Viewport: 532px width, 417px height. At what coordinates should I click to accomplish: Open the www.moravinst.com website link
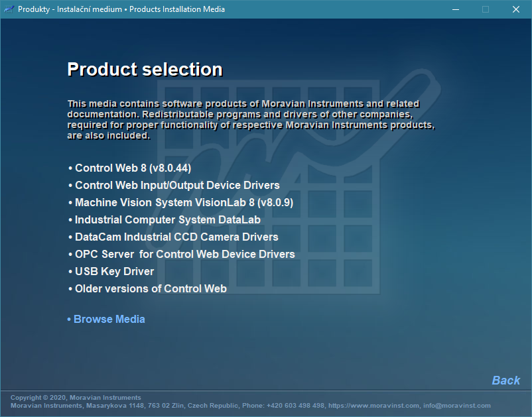pos(375,405)
